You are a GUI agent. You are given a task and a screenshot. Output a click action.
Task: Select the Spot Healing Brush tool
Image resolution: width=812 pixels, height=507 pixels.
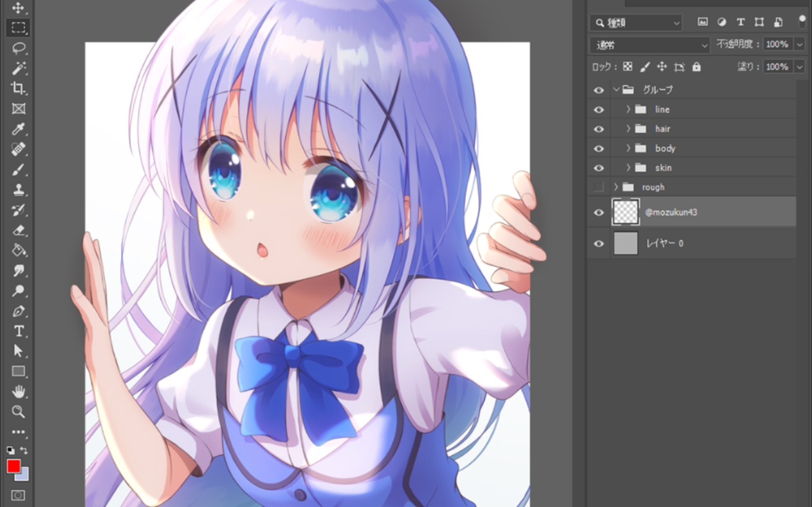click(18, 149)
